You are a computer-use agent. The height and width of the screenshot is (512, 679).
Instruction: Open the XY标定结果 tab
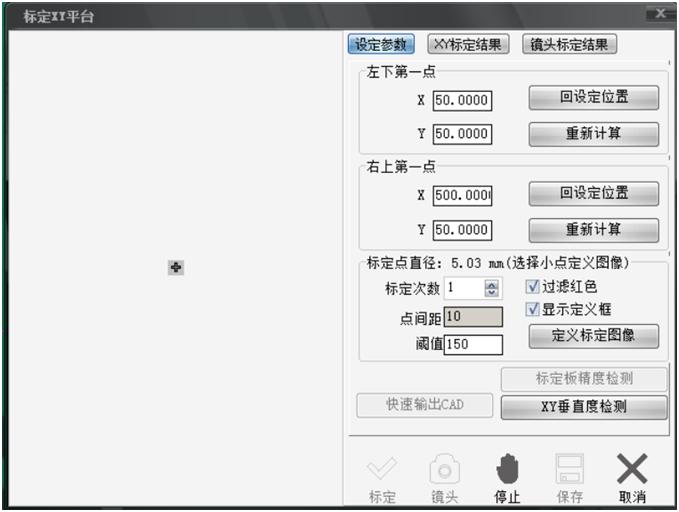point(468,44)
